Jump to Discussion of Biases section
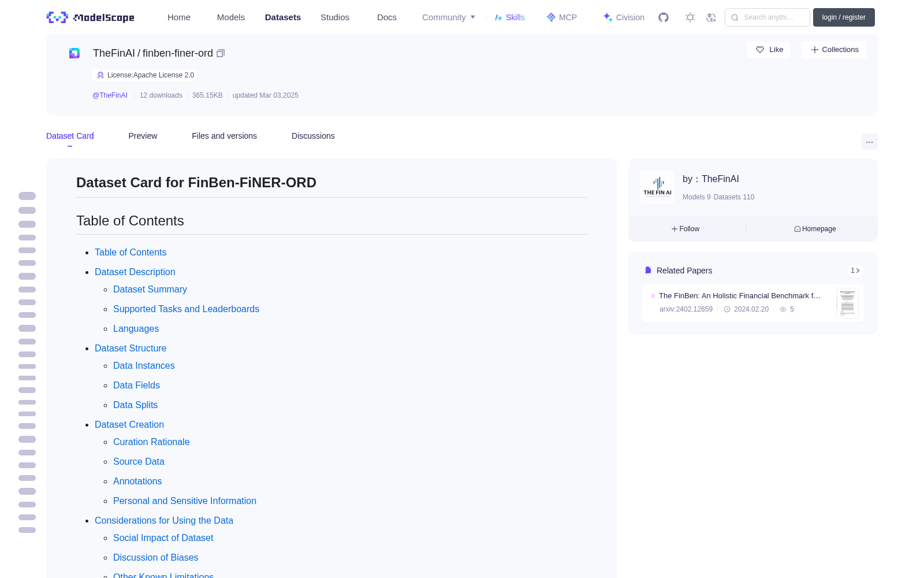924x578 pixels. pyautogui.click(x=155, y=557)
